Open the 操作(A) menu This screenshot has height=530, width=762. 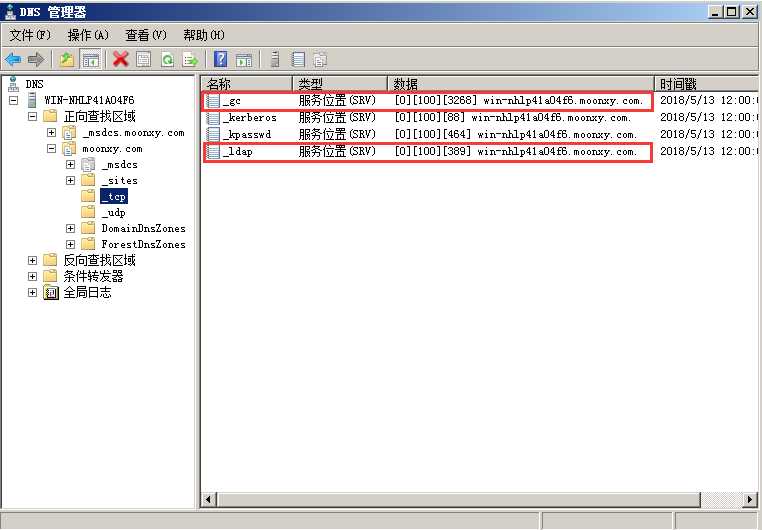coord(88,35)
